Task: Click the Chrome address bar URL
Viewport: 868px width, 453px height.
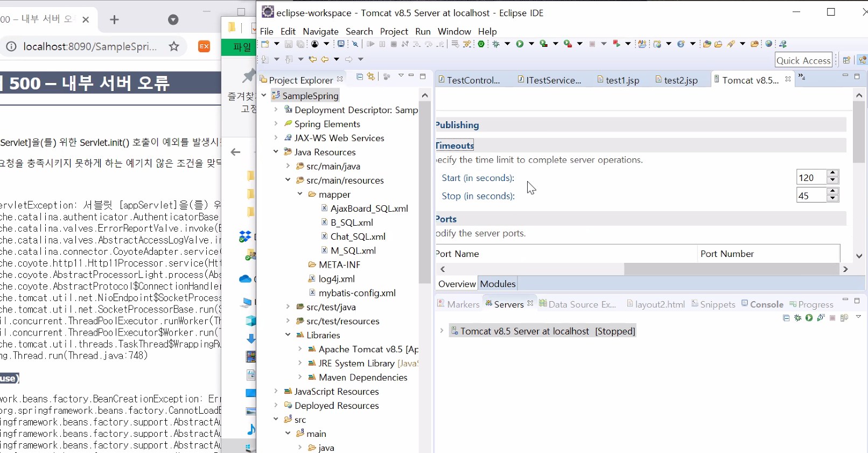Action: 90,47
